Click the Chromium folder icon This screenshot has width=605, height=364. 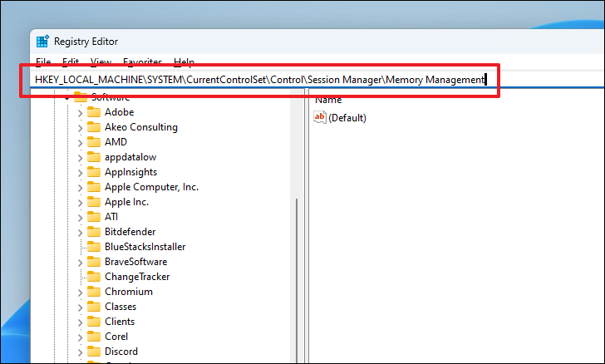(94, 292)
